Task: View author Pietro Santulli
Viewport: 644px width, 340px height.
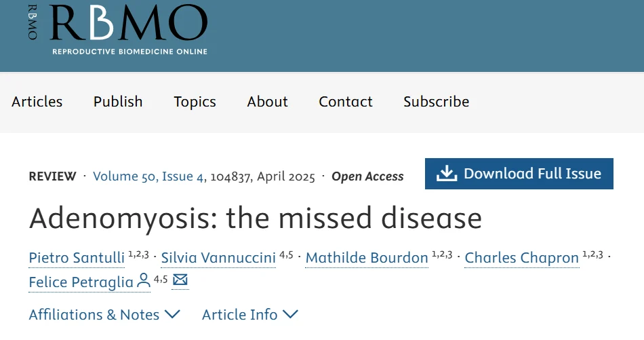Action: [77, 258]
